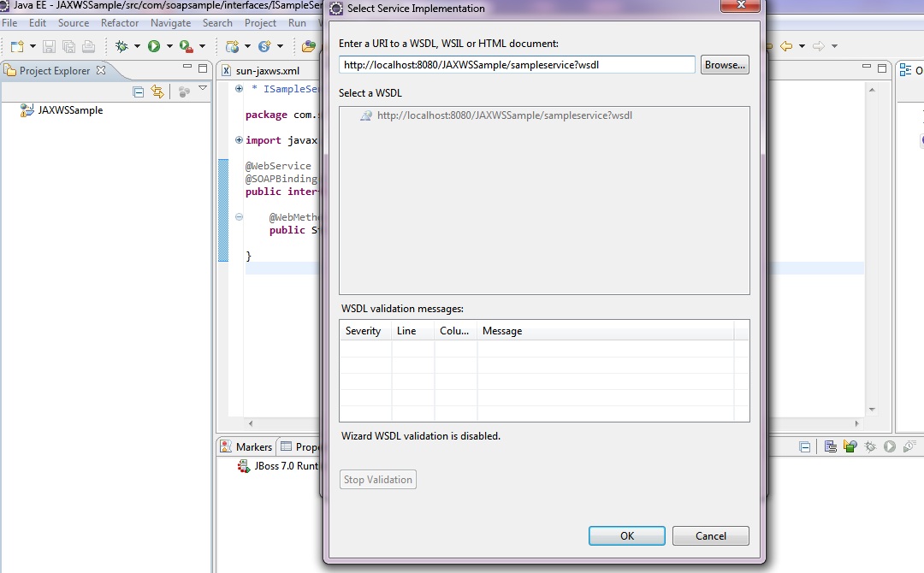Click the New Dynamic Web Project icon

coord(233,46)
